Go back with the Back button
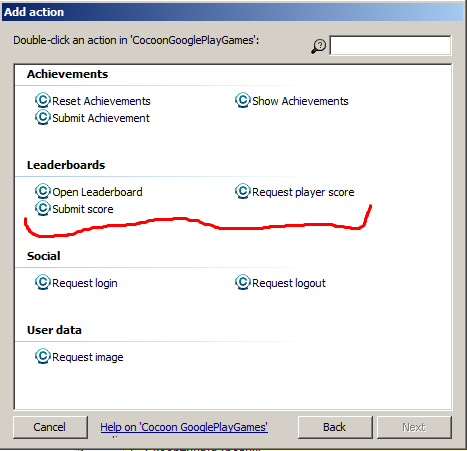 coord(335,427)
